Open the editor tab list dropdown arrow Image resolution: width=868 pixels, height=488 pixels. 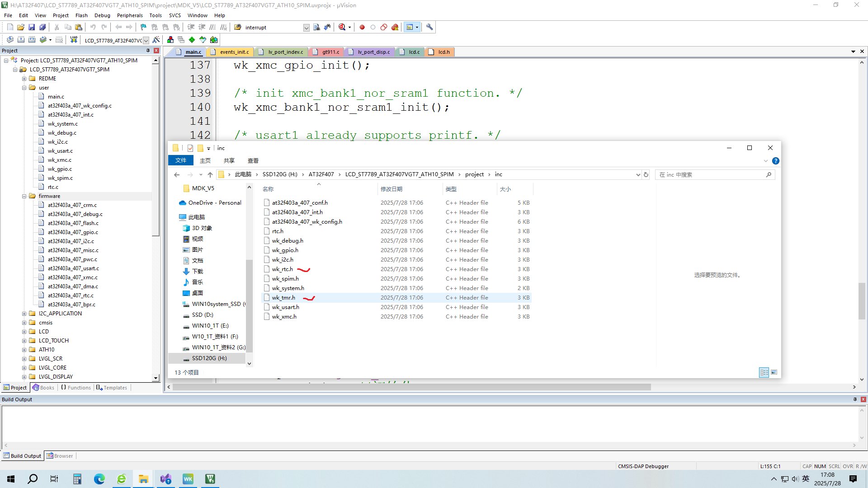(x=853, y=52)
